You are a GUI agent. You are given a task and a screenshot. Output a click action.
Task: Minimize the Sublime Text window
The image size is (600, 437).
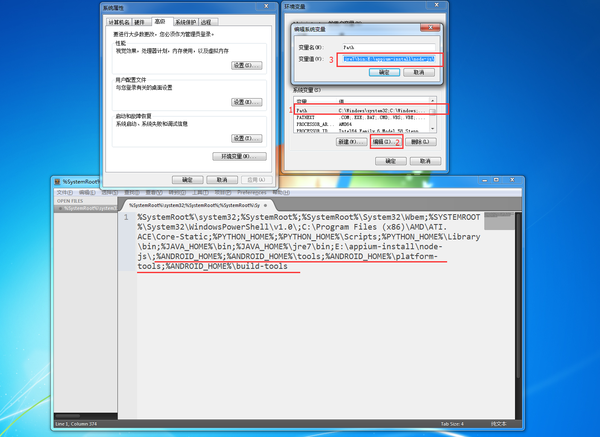[x=485, y=180]
